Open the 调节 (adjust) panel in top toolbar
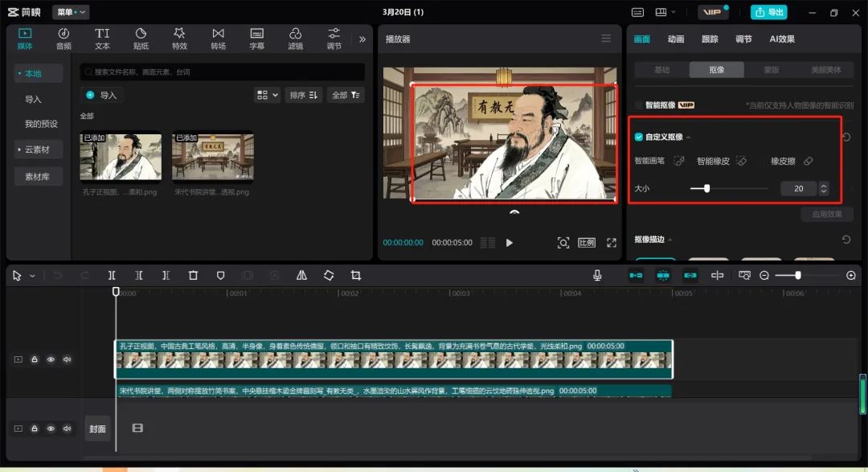The height and width of the screenshot is (472, 868). [x=334, y=39]
